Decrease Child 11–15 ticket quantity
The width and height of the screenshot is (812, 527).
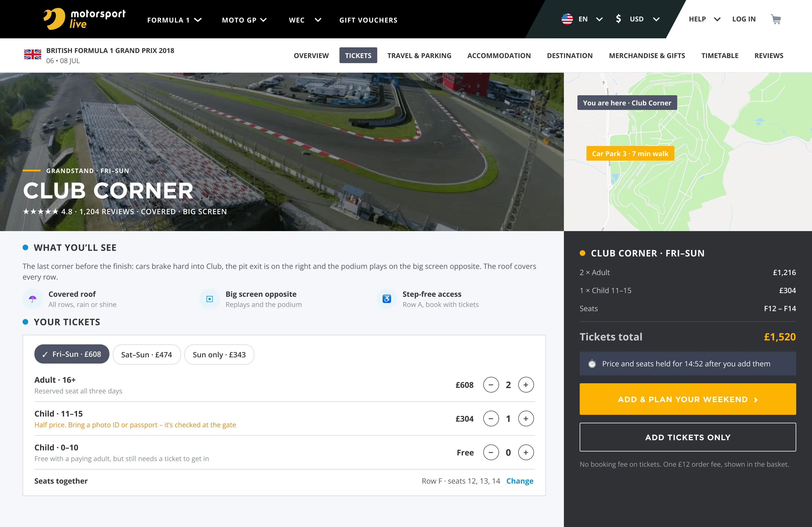pos(491,418)
